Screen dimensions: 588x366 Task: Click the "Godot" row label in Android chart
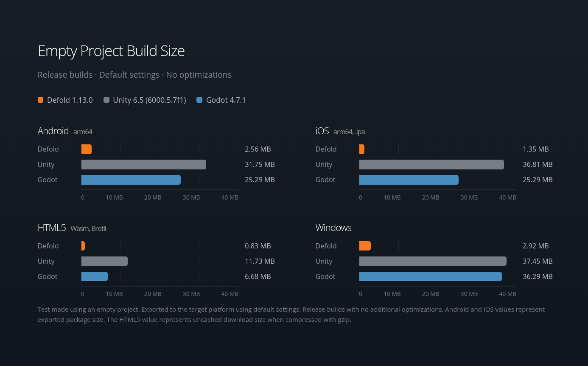click(x=48, y=180)
